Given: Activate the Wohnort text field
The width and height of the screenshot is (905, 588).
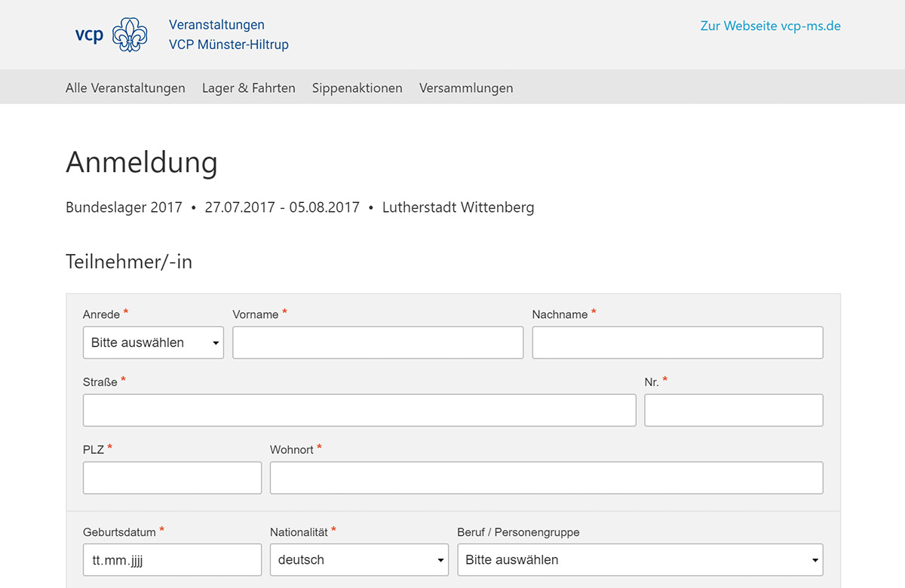Looking at the screenshot, I should (546, 478).
